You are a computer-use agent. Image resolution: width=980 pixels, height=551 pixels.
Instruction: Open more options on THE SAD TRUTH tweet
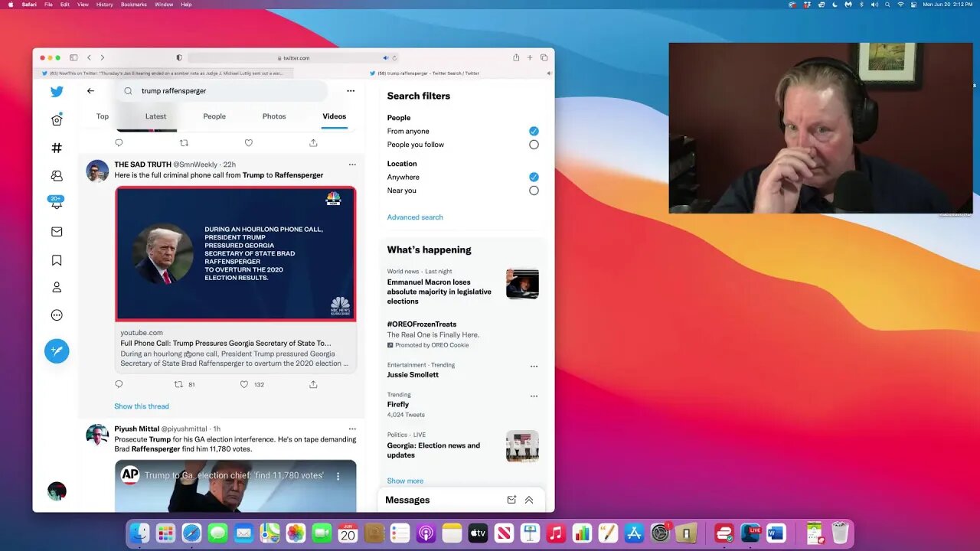352,165
